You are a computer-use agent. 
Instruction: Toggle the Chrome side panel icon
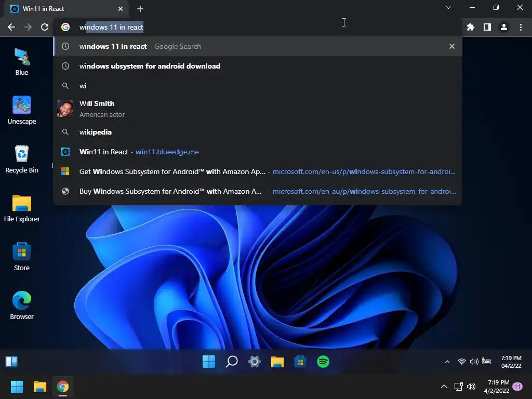click(487, 27)
